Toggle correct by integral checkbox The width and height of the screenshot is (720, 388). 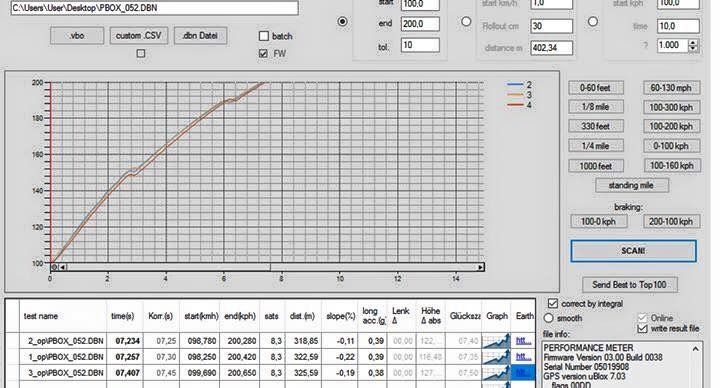pyautogui.click(x=553, y=304)
